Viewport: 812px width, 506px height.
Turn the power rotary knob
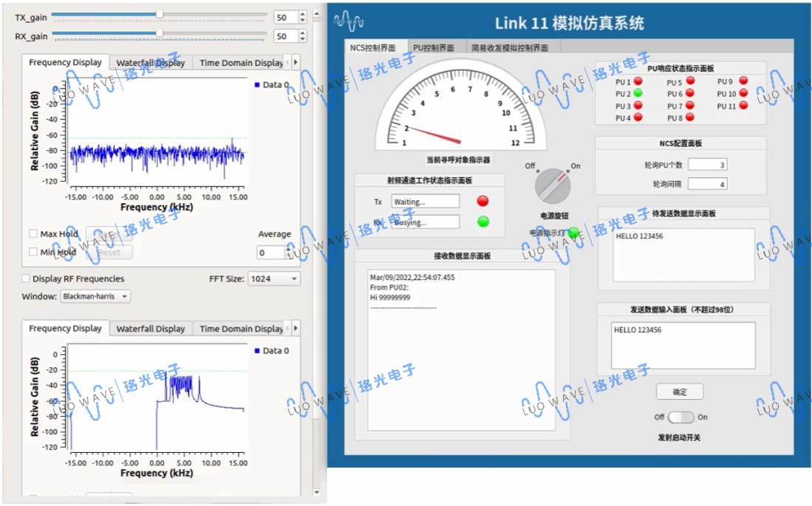click(553, 186)
